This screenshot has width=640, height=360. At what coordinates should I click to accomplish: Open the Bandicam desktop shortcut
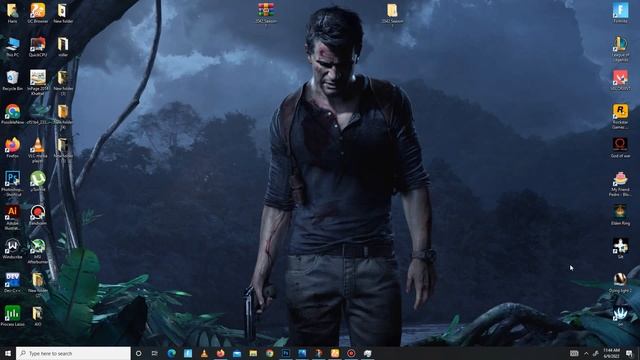click(x=38, y=215)
